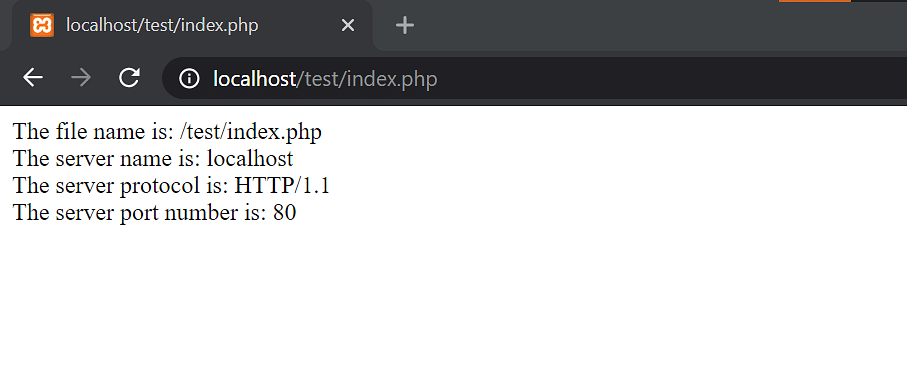This screenshot has height=376, width=907.
Task: Select the localhost/test/index.php tab title
Action: coord(162,25)
